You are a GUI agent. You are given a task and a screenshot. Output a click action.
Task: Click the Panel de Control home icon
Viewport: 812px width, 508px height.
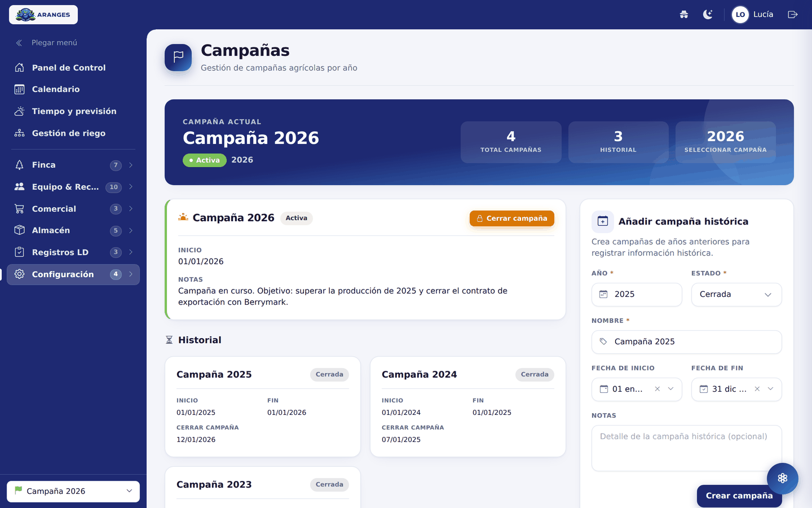click(x=20, y=68)
